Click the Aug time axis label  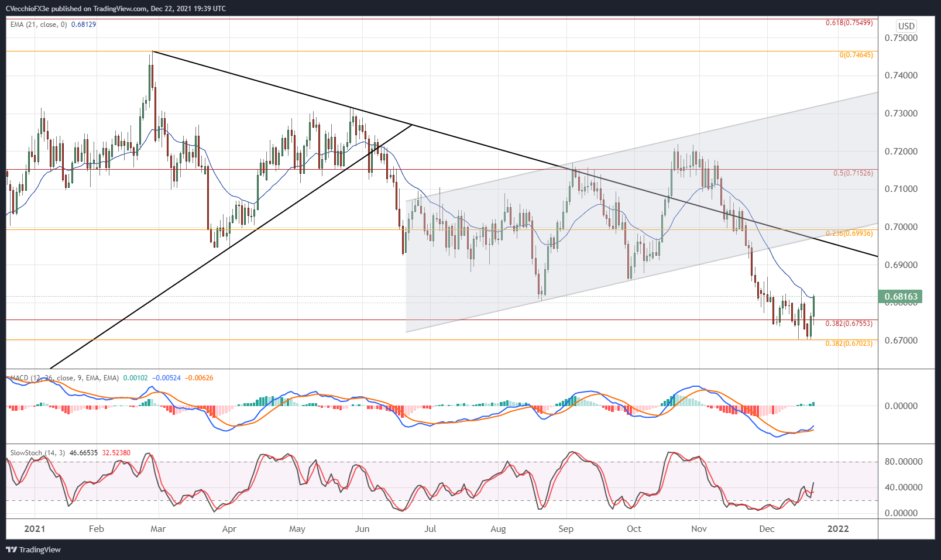498,529
